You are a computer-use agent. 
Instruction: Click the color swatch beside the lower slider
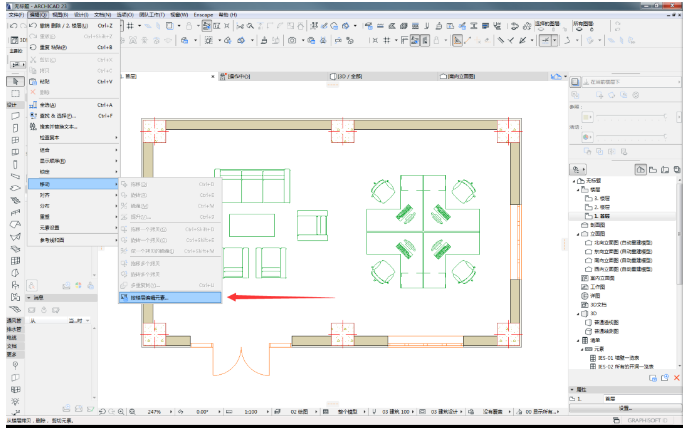click(587, 137)
